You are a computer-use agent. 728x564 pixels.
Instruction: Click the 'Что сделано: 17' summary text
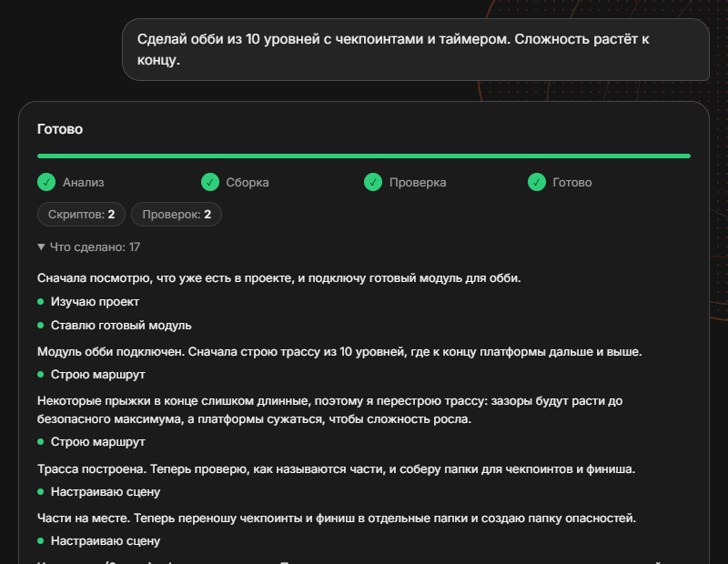96,247
